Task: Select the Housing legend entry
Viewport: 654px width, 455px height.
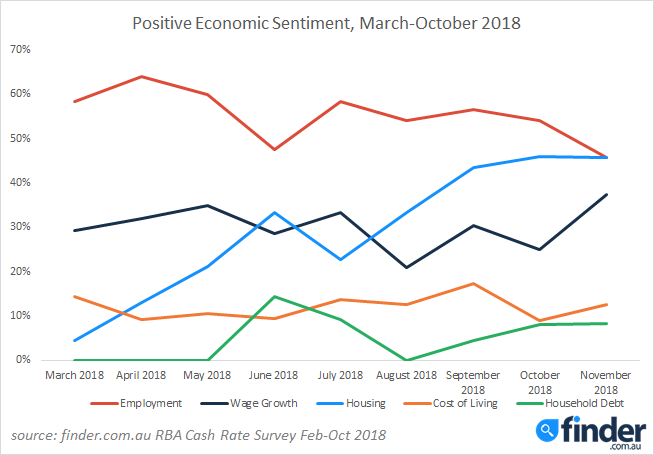Action: [x=351, y=404]
